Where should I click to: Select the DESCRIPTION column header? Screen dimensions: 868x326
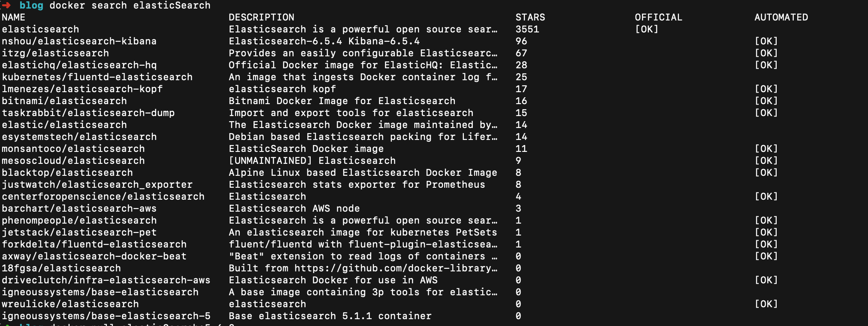[x=261, y=17]
